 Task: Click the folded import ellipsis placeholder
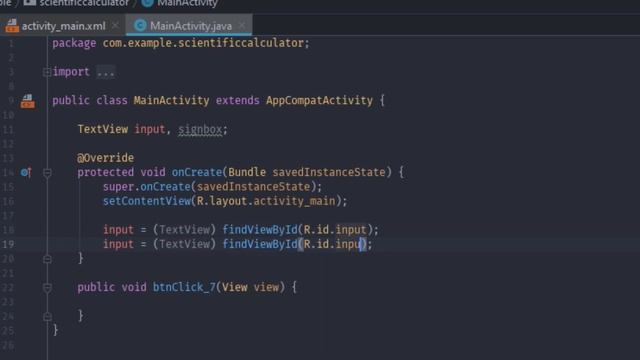106,72
